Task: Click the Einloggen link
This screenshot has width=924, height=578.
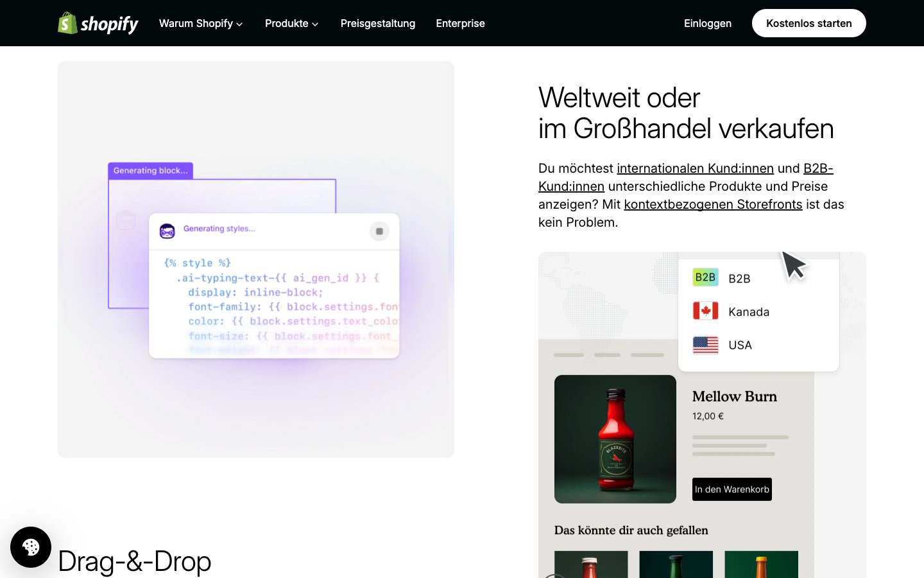Action: point(707,23)
